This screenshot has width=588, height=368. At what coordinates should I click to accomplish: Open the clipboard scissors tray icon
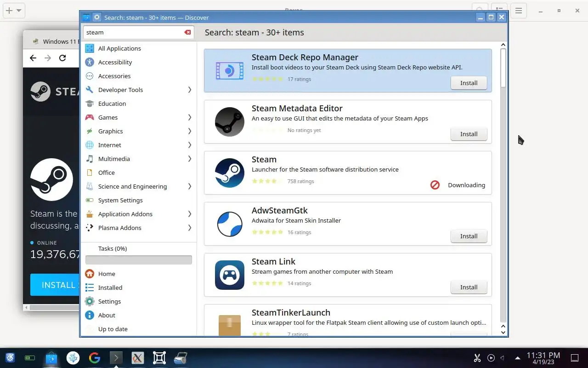[x=477, y=358]
